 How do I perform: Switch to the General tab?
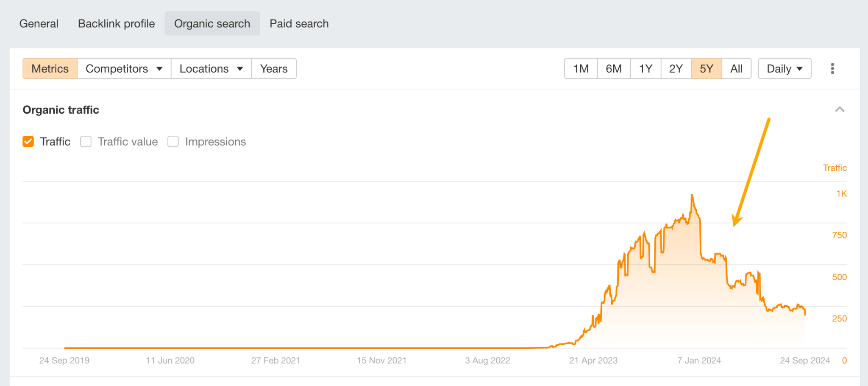[39, 23]
